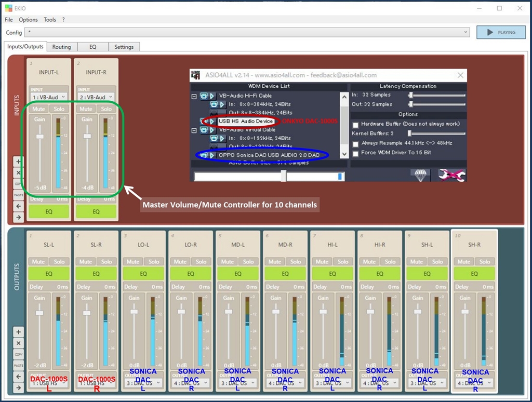Move the selected input channel right

18,217
